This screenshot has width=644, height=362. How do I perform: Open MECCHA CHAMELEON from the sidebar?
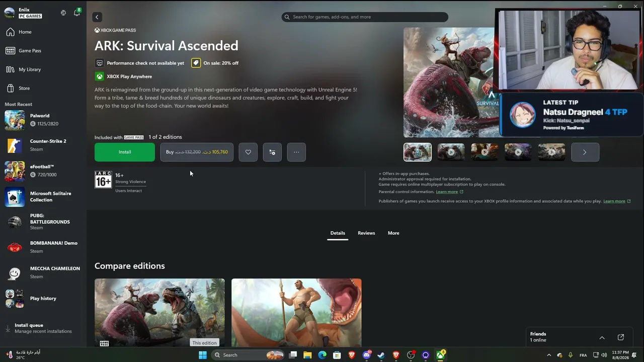pyautogui.click(x=43, y=273)
